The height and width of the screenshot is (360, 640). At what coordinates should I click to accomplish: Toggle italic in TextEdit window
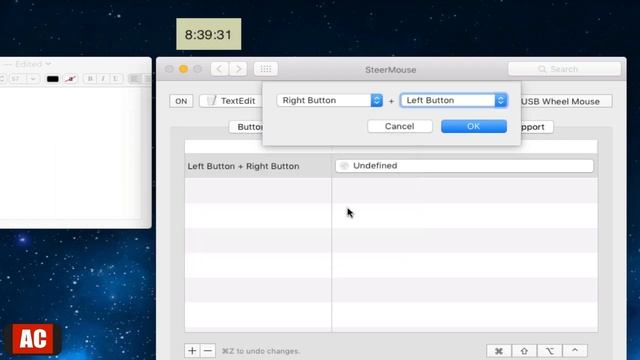pos(103,78)
